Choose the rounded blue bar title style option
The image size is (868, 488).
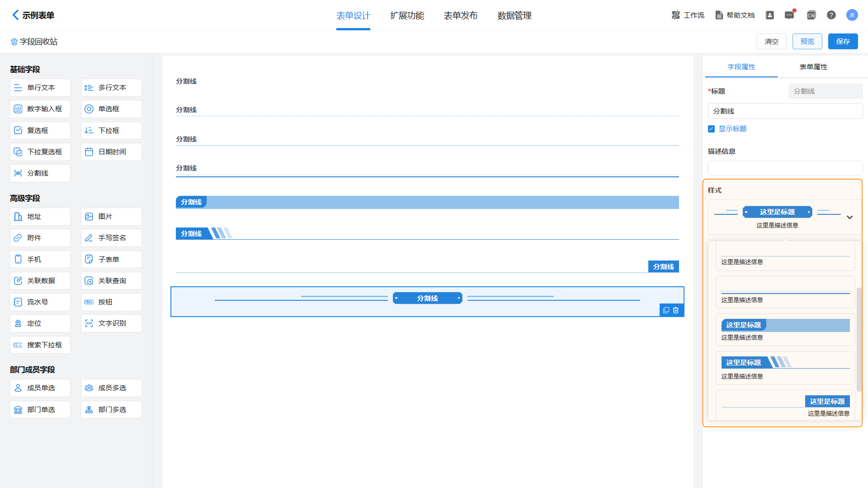coord(785,330)
